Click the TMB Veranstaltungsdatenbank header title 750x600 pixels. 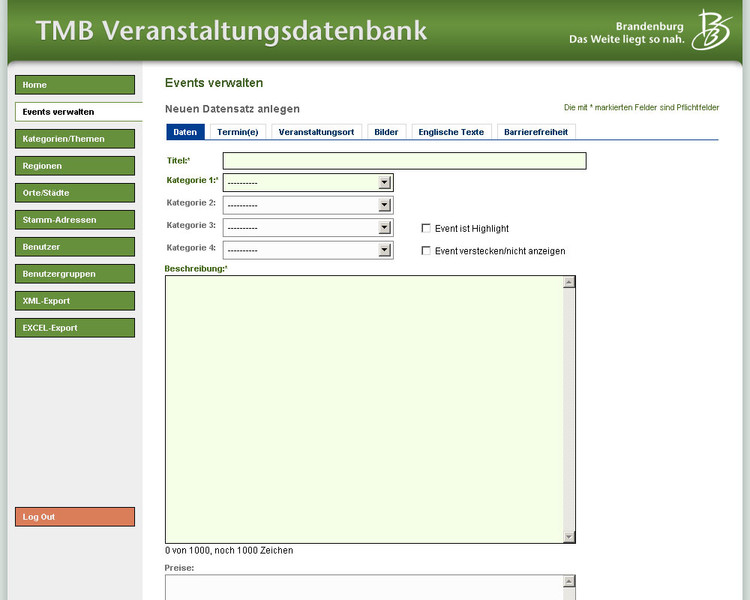click(x=231, y=31)
